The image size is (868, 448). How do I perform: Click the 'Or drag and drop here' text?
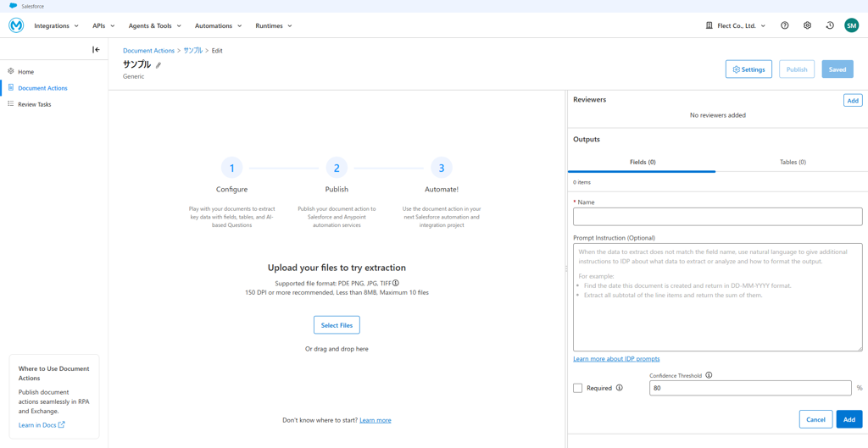[x=337, y=349]
